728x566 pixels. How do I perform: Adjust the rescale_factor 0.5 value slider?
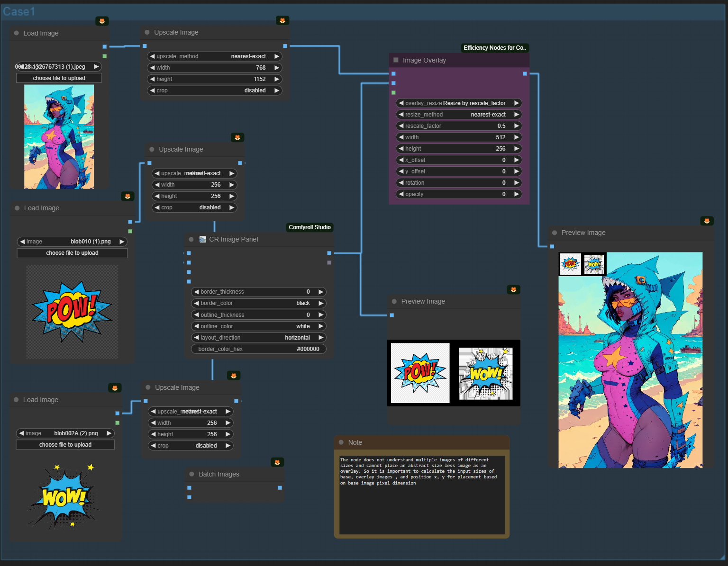[x=458, y=126]
